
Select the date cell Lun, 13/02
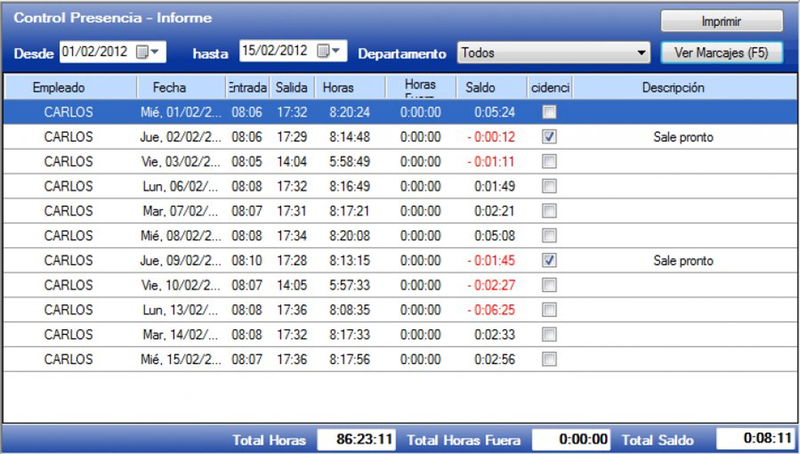tap(181, 310)
